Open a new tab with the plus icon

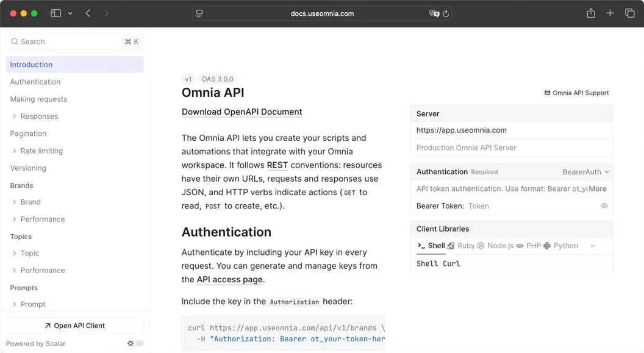click(x=610, y=13)
